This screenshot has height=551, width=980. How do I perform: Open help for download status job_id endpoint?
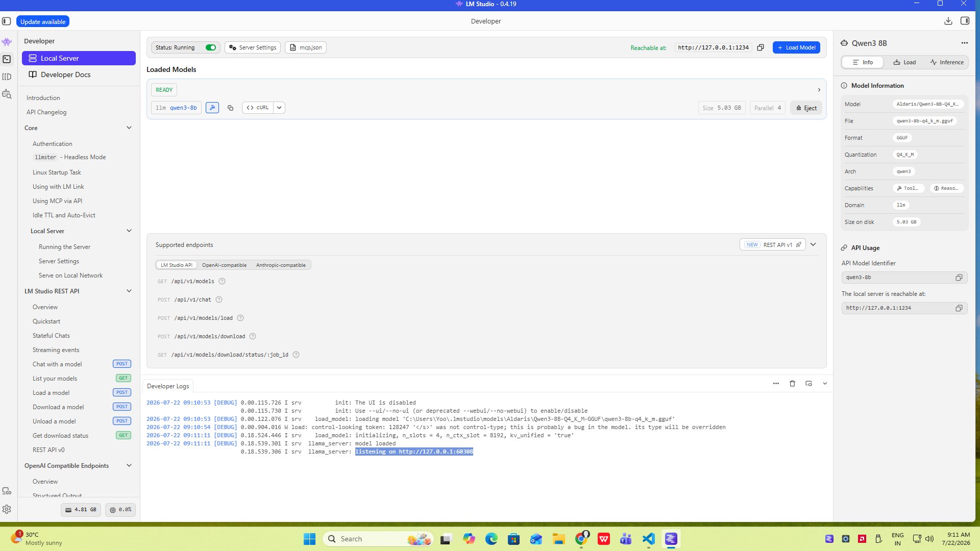pyautogui.click(x=296, y=355)
